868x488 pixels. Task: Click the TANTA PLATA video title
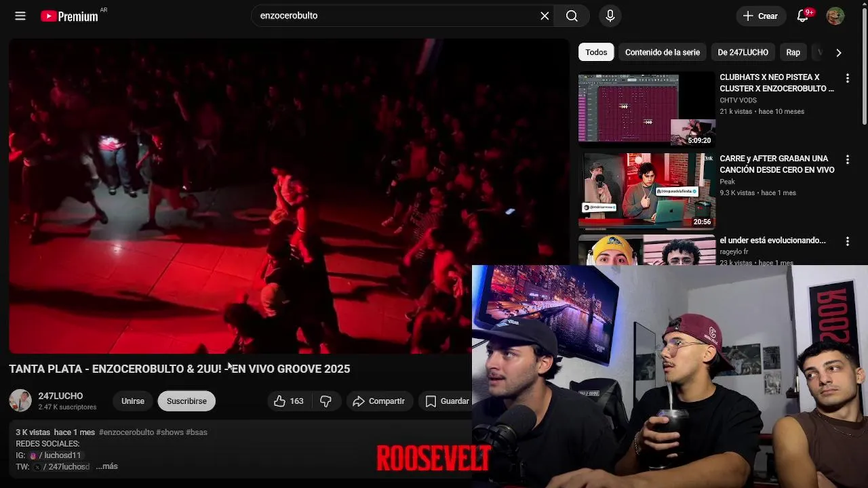coord(180,369)
